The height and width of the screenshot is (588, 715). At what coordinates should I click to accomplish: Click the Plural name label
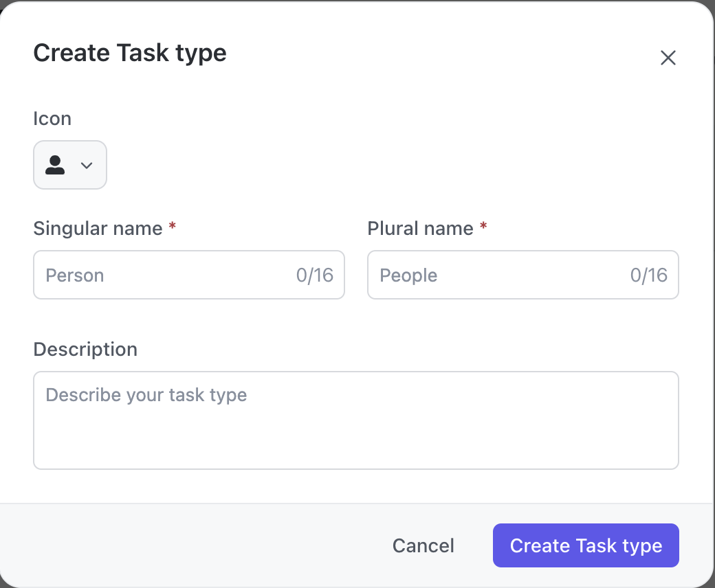pos(420,228)
